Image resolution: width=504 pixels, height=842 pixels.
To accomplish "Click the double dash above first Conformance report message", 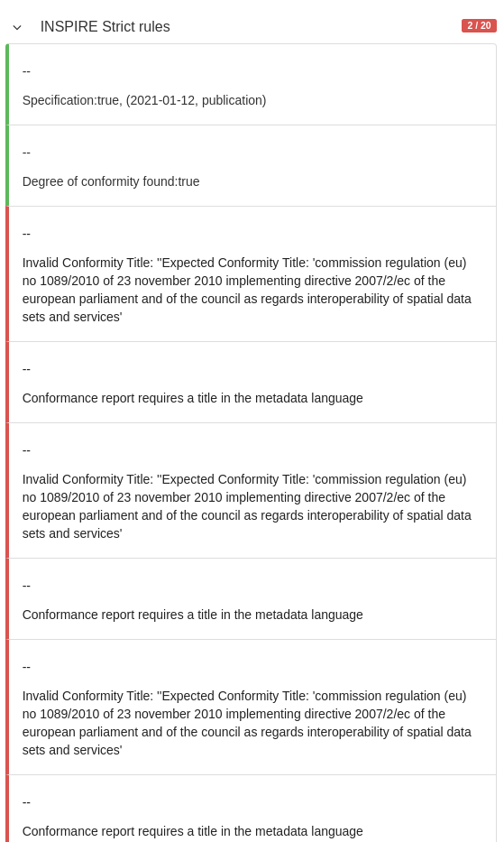I will pos(26,369).
